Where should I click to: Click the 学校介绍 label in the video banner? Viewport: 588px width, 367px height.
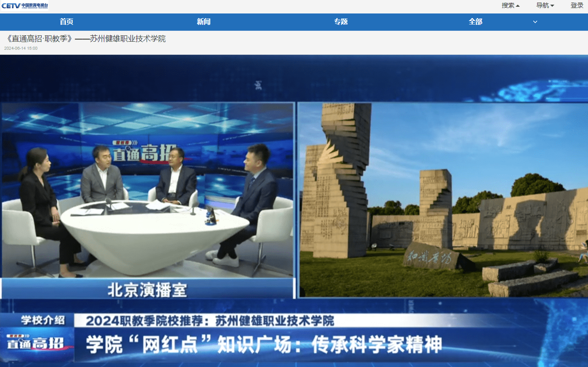[43, 320]
